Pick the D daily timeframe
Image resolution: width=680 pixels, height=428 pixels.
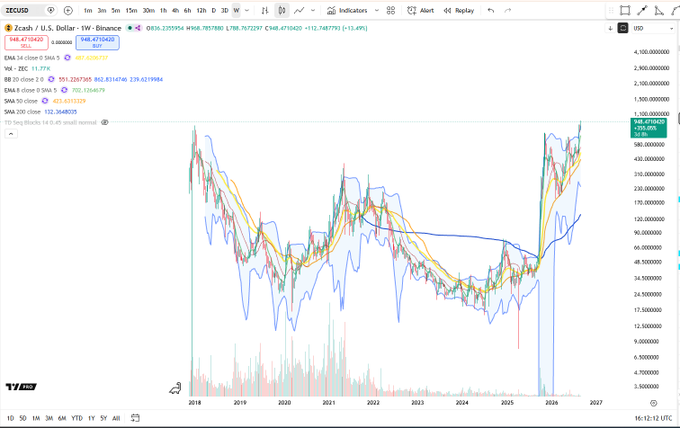[x=213, y=10]
